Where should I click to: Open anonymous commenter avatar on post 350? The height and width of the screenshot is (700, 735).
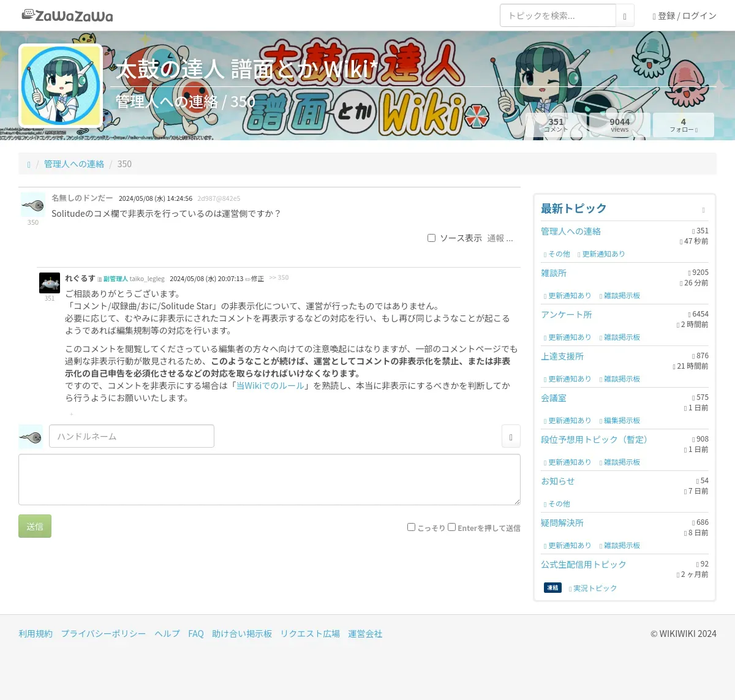coord(33,205)
